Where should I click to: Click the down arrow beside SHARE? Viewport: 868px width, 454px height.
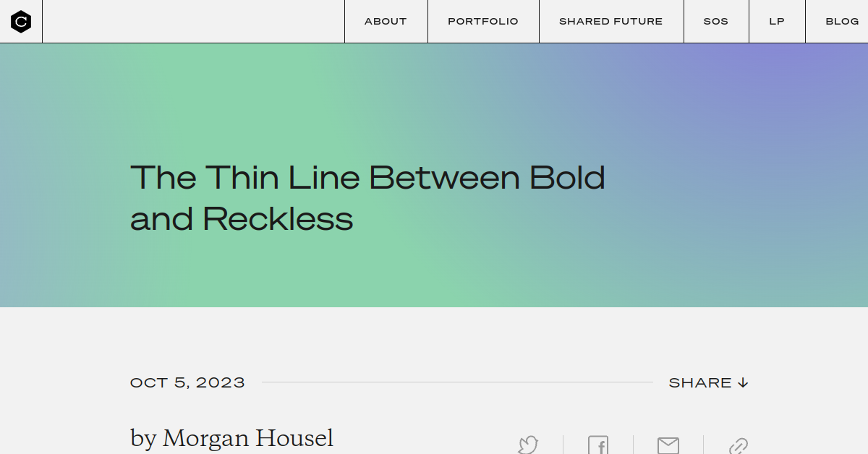click(743, 382)
